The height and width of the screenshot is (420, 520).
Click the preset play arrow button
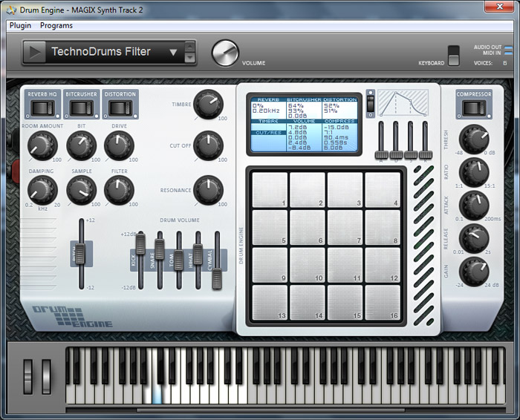pyautogui.click(x=34, y=52)
